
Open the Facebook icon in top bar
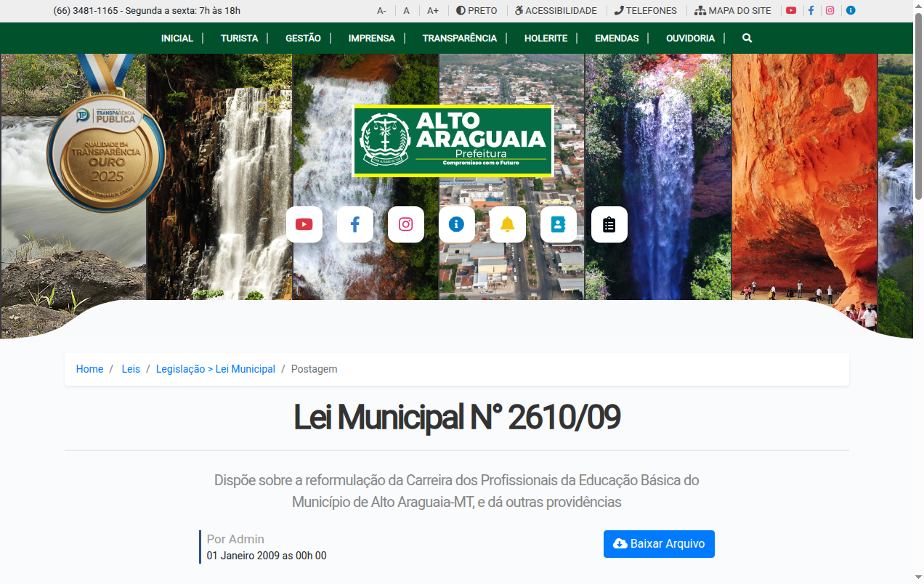click(x=811, y=11)
